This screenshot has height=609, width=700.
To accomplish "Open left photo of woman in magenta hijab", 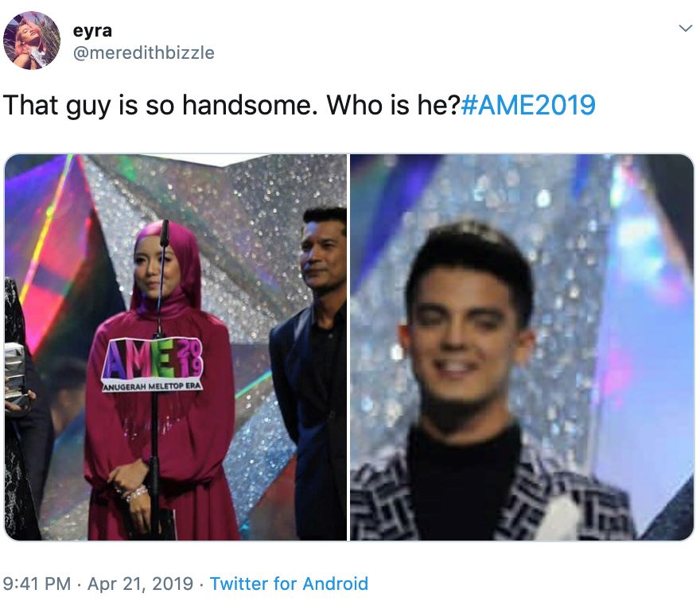I will click(176, 347).
